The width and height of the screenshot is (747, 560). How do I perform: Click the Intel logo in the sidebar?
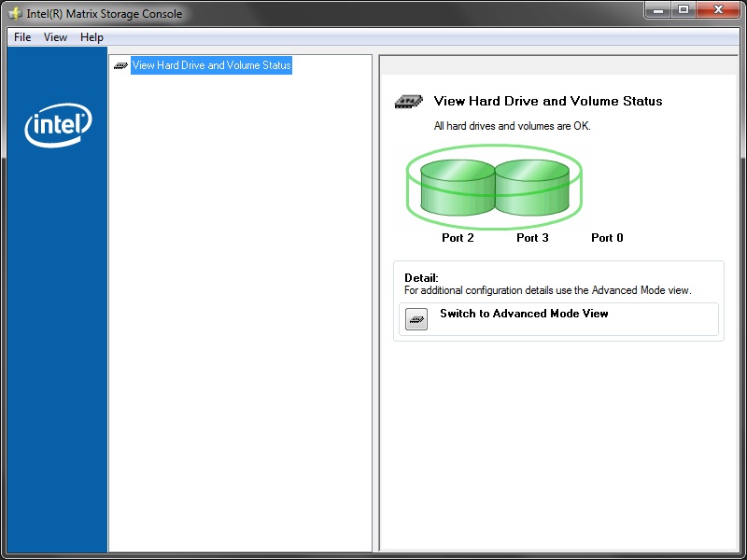click(58, 125)
